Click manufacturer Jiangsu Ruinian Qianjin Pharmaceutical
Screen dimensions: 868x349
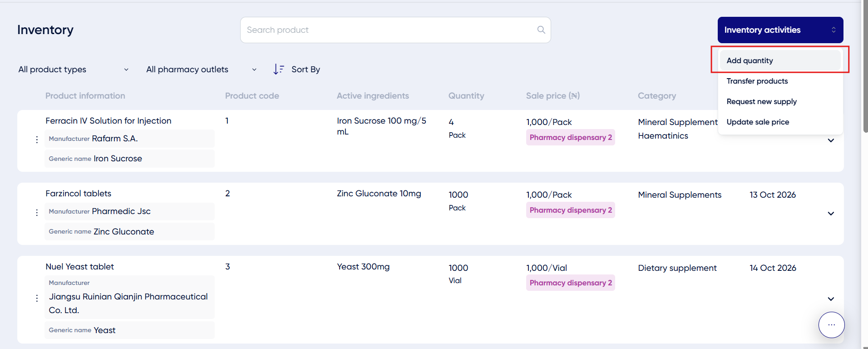[x=128, y=303]
